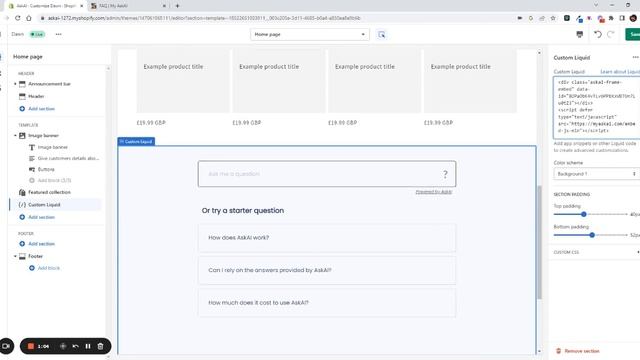Image resolution: width=640 pixels, height=360 pixels.
Task: Add block under Footer
Action: coord(44,268)
